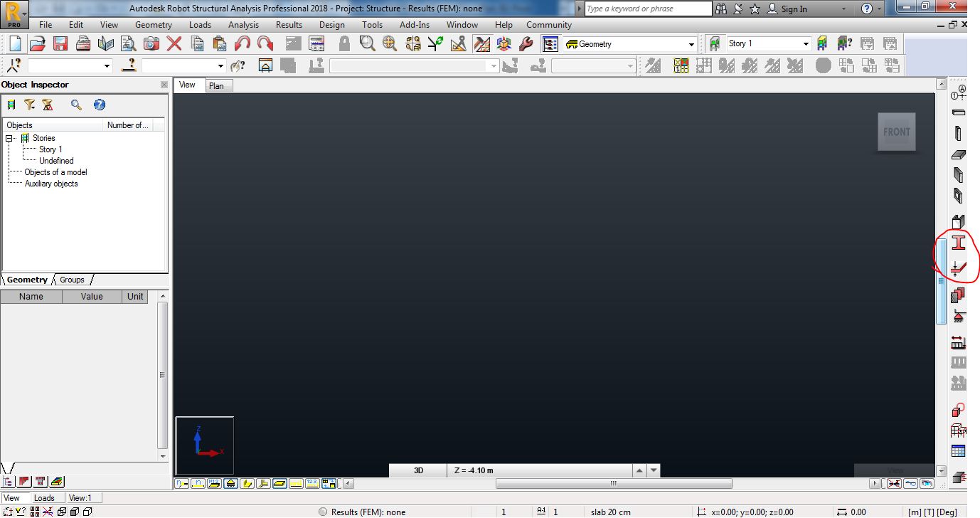Click the red X Delete icon
Viewport: 980px width, 518px height.
point(174,44)
